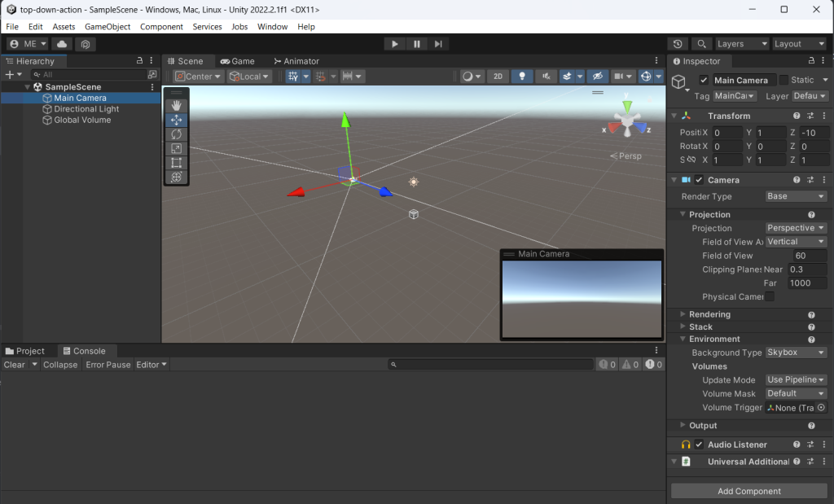Lock the Inspector panel

pos(811,60)
